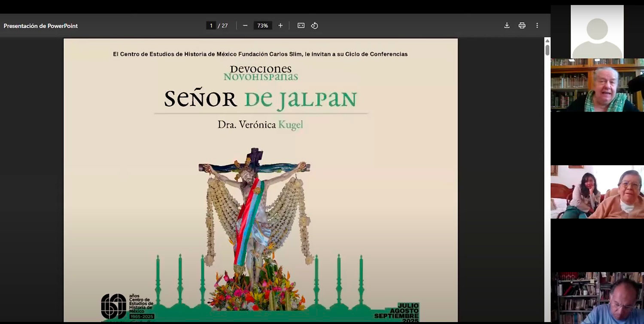Image resolution: width=644 pixels, height=324 pixels.
Task: Rotate the document counterclockwise
Action: coord(314,26)
